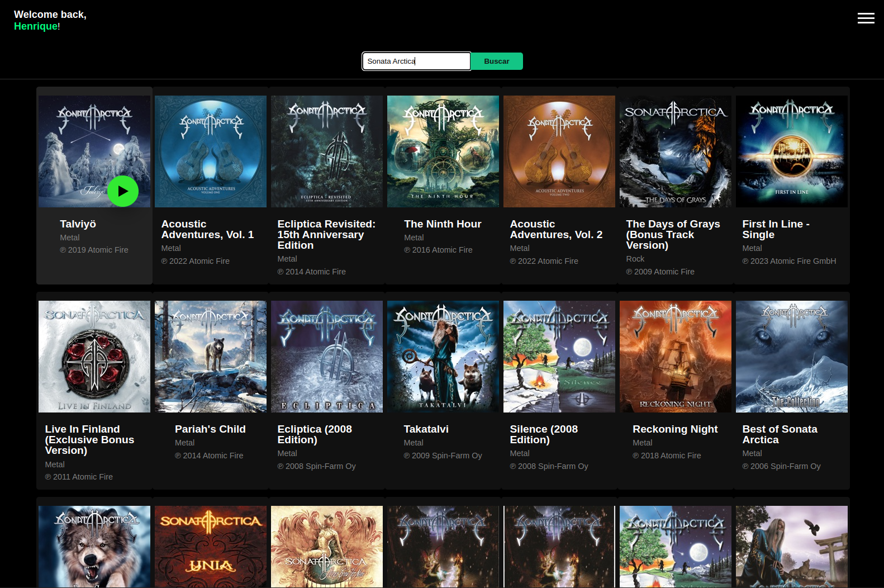Click the Talviyö album title
This screenshot has height=588, width=884.
tap(78, 224)
